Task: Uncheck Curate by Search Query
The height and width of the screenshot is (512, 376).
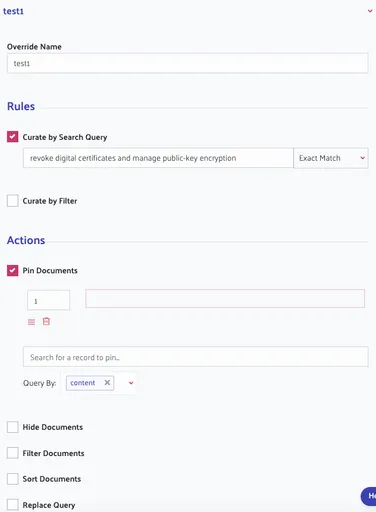Action: click(x=13, y=137)
